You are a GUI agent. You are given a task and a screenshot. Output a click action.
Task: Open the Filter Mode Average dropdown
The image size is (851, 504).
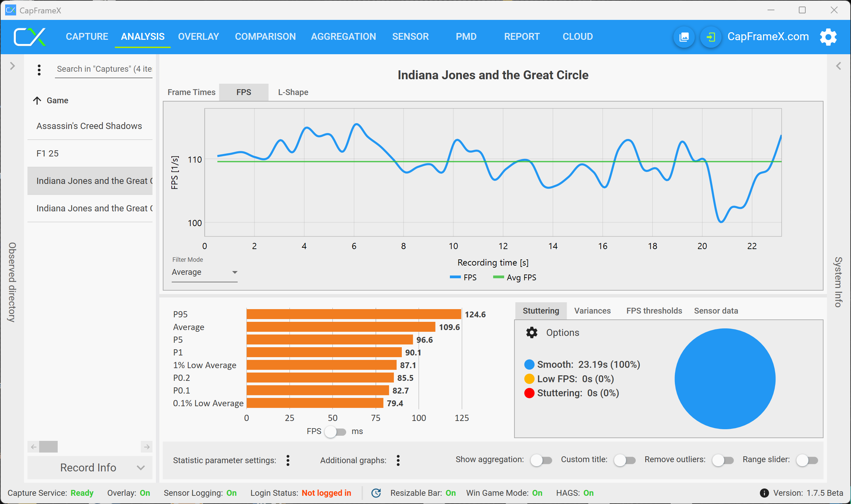204,272
